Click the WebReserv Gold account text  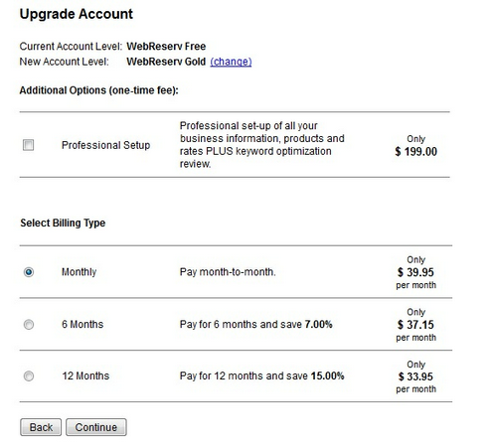click(x=166, y=62)
